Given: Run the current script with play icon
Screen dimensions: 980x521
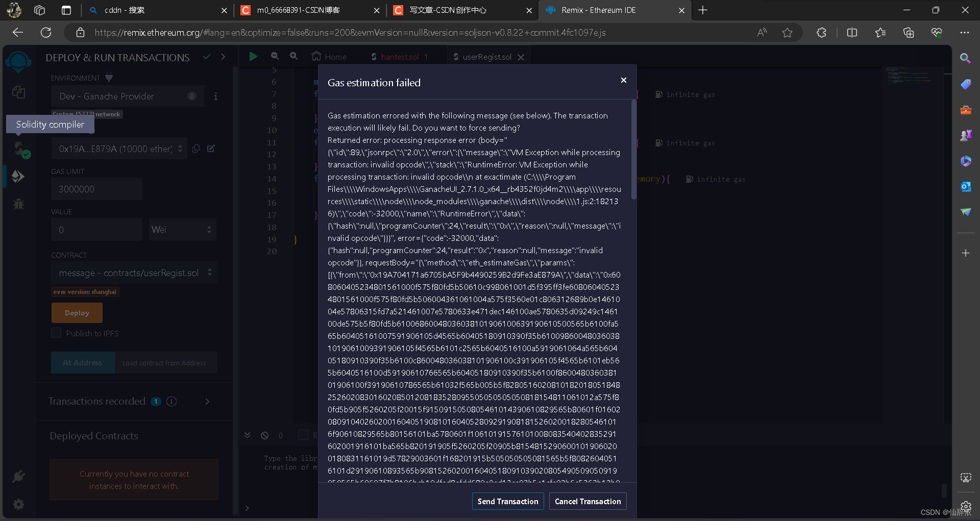Looking at the screenshot, I should point(254,56).
